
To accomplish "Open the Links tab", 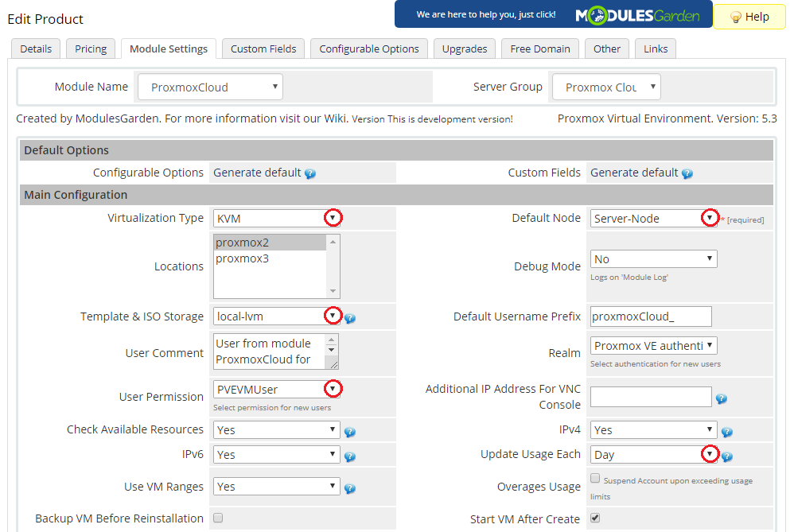I will [x=656, y=49].
